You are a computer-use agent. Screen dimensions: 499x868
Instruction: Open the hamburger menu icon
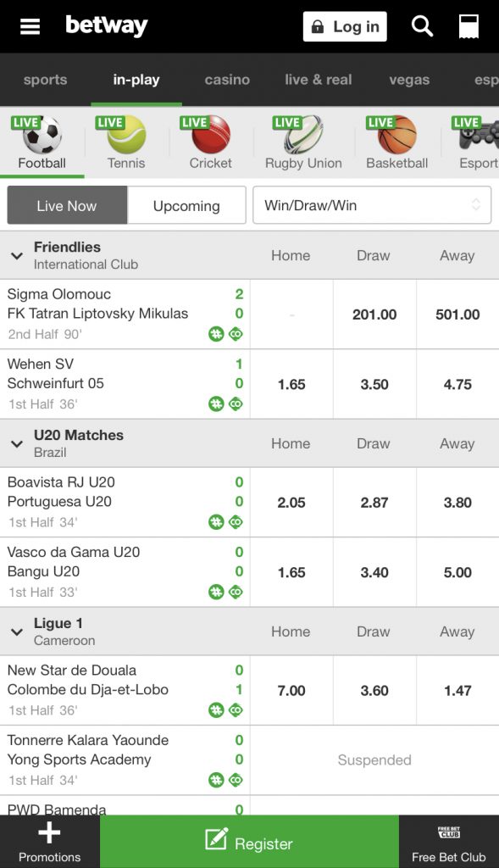(x=30, y=26)
